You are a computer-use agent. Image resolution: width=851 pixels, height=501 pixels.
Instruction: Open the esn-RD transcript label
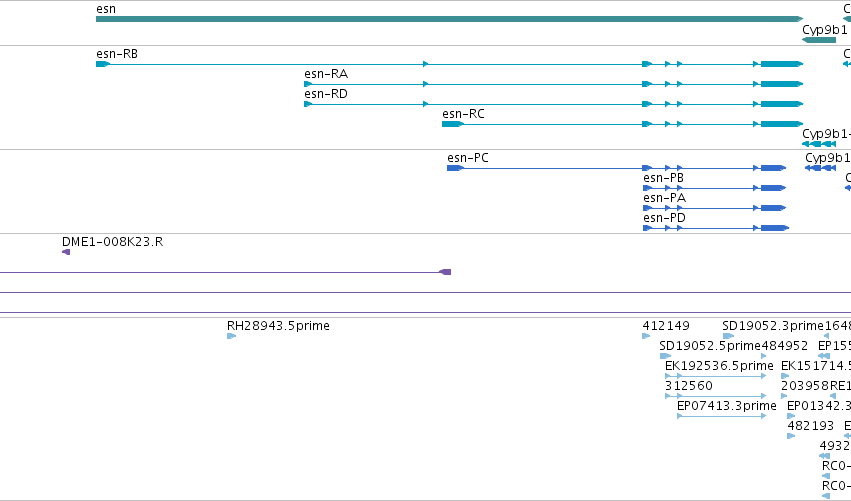(326, 94)
